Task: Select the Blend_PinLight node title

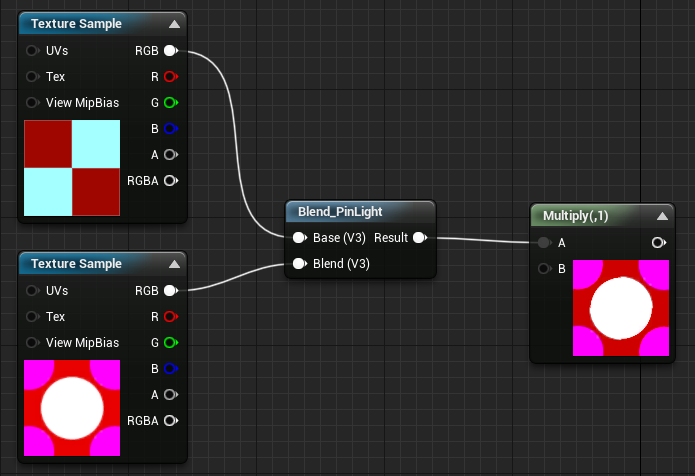Action: [340, 212]
